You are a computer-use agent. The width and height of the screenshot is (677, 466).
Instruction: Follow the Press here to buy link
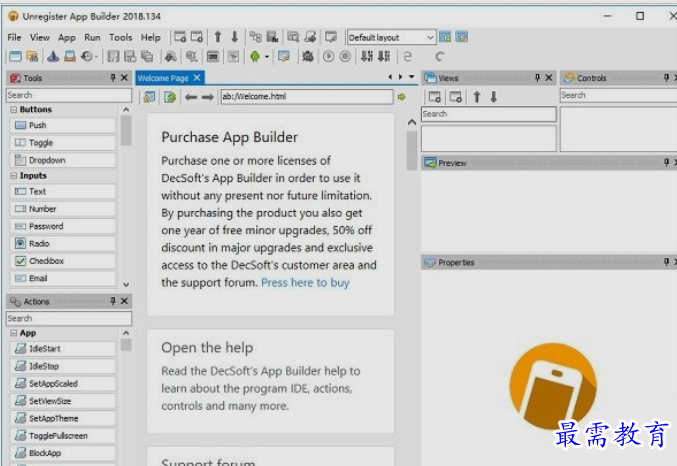pos(305,282)
